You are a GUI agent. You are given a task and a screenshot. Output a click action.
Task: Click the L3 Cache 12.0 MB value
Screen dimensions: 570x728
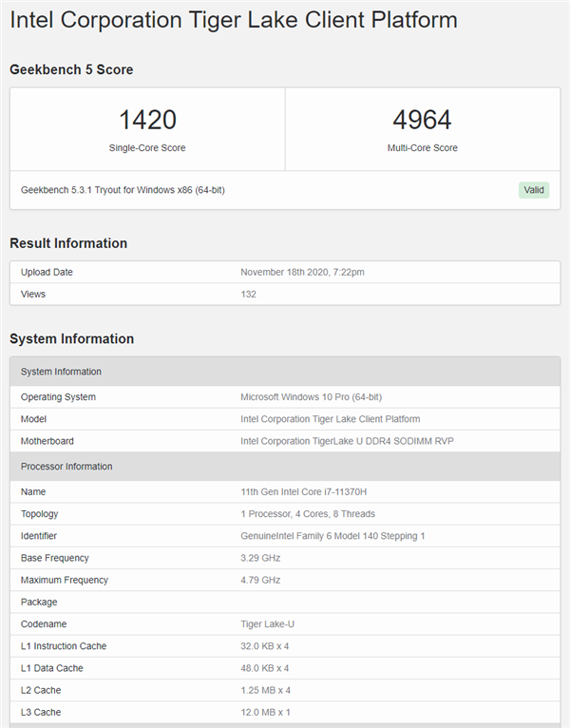click(265, 712)
